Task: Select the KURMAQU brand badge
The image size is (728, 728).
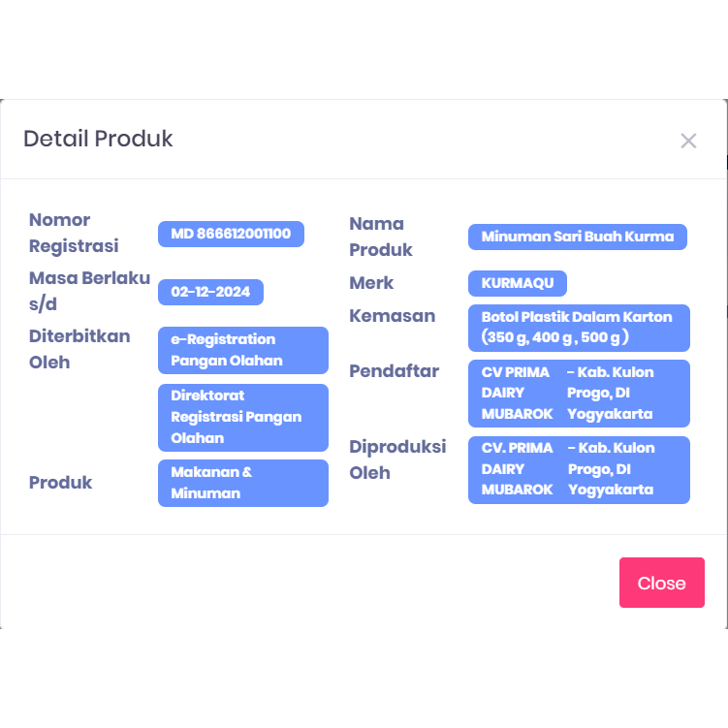Action: (517, 283)
